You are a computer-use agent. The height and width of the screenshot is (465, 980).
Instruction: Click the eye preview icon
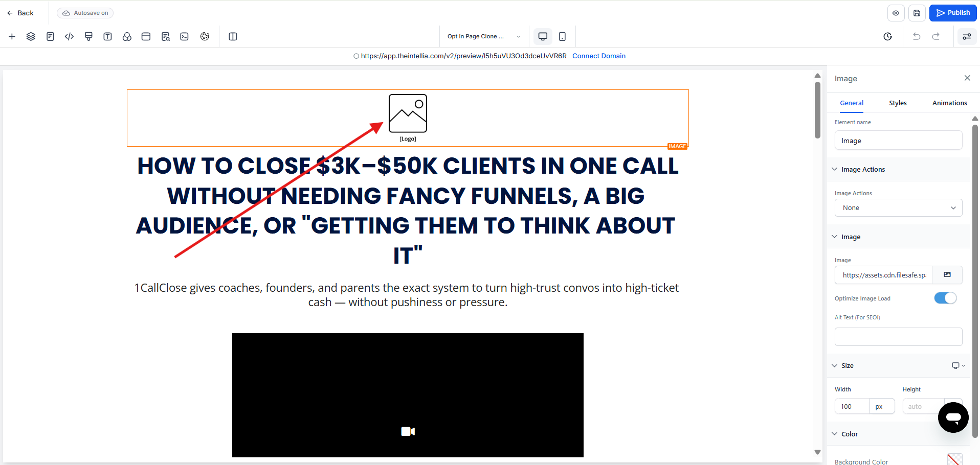896,13
